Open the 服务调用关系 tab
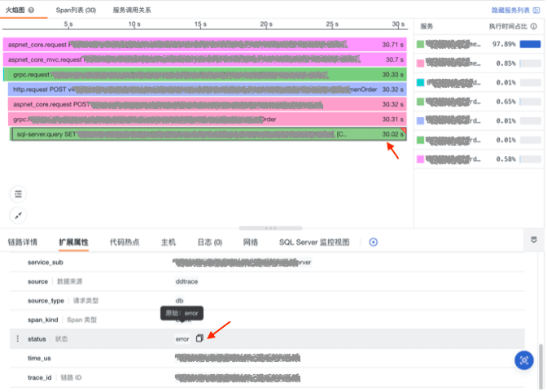This screenshot has height=392, width=547. (x=132, y=10)
